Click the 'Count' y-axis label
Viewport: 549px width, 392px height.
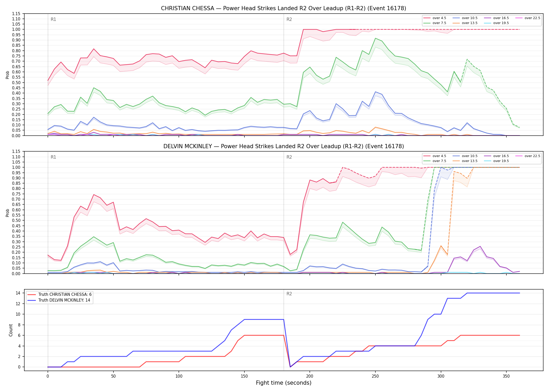(11, 330)
